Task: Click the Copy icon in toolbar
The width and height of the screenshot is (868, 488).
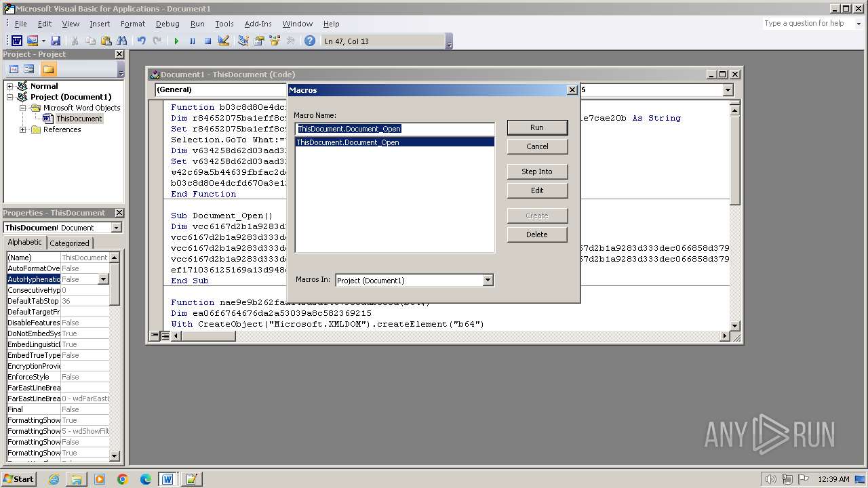Action: tap(90, 41)
